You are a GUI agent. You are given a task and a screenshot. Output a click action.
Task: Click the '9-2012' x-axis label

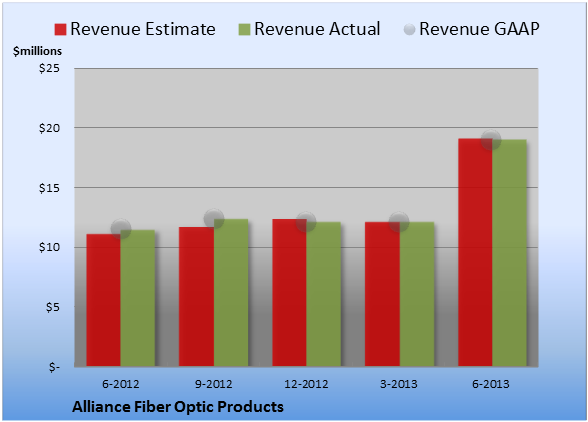[213, 384]
